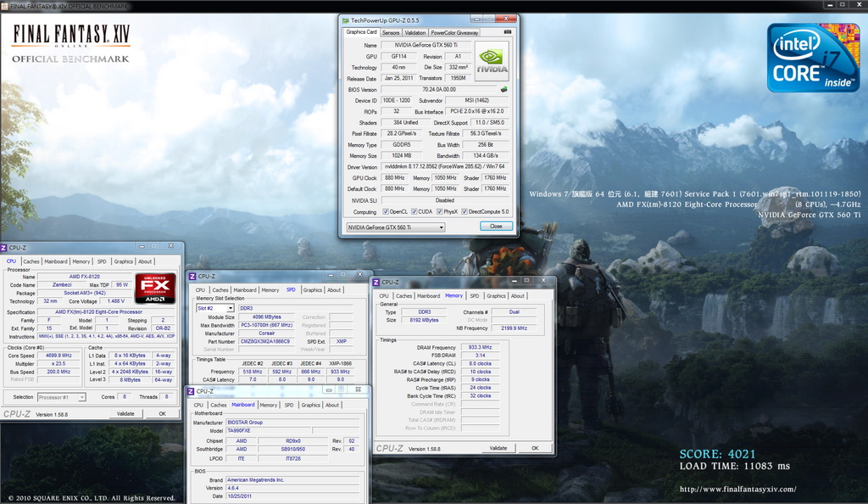The image size is (868, 504).
Task: Toggle the DirectCompute 5.0 checkbox
Action: click(x=465, y=211)
